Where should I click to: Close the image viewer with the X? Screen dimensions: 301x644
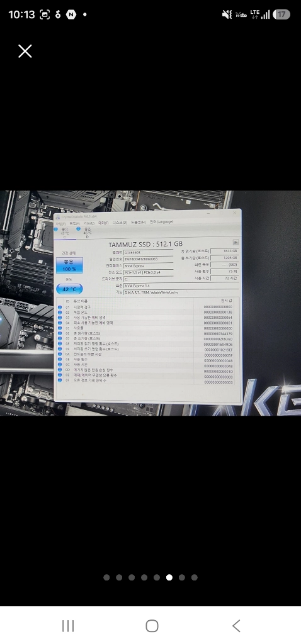(25, 52)
